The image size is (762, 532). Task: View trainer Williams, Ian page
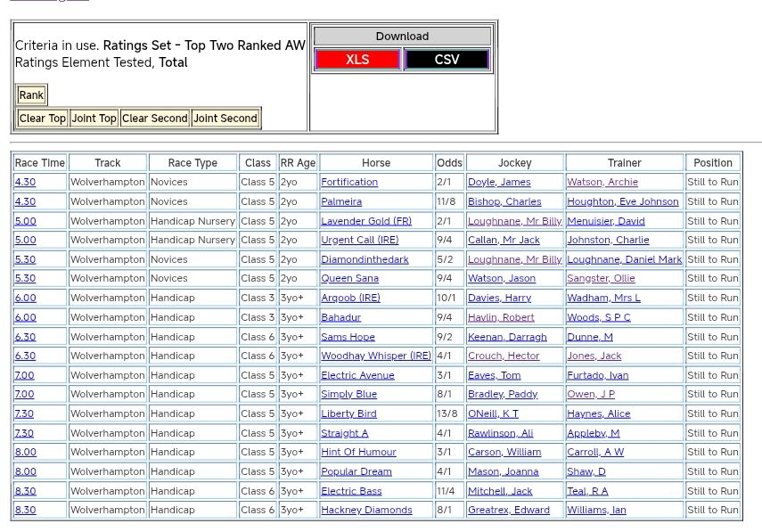coord(596,511)
